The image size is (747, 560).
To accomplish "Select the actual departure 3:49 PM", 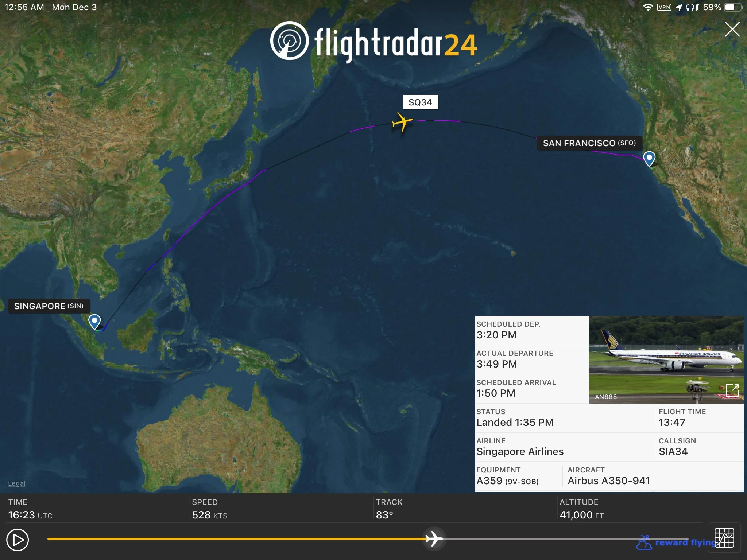I will [497, 364].
